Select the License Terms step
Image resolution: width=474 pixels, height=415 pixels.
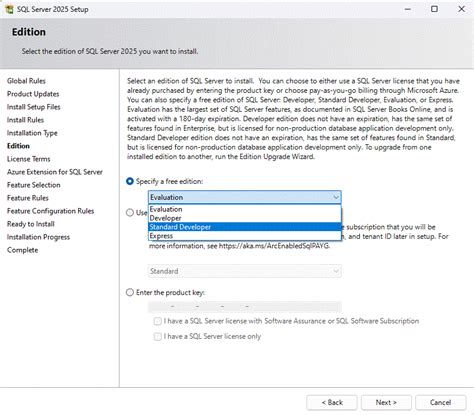(x=29, y=159)
